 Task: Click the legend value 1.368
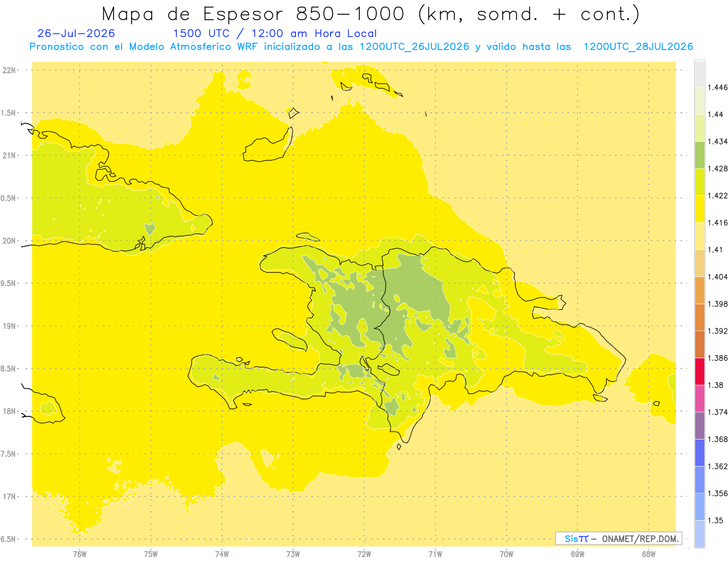pos(719,439)
